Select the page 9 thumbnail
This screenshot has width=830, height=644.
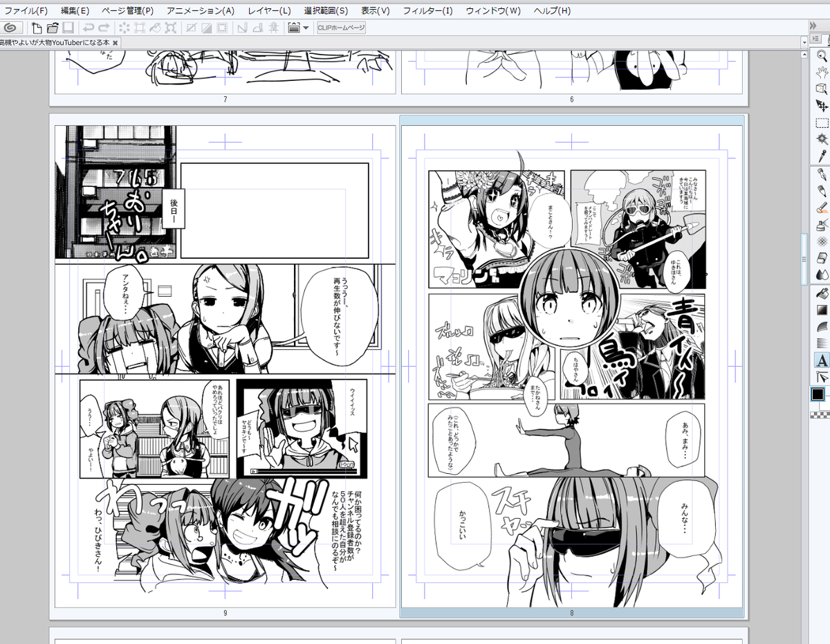coord(225,367)
